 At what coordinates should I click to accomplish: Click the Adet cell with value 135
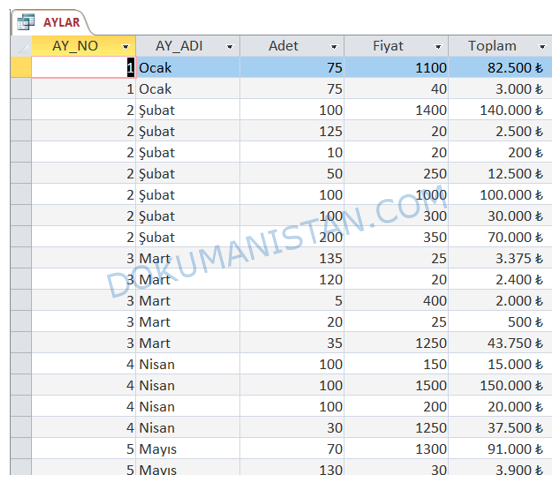(x=292, y=258)
